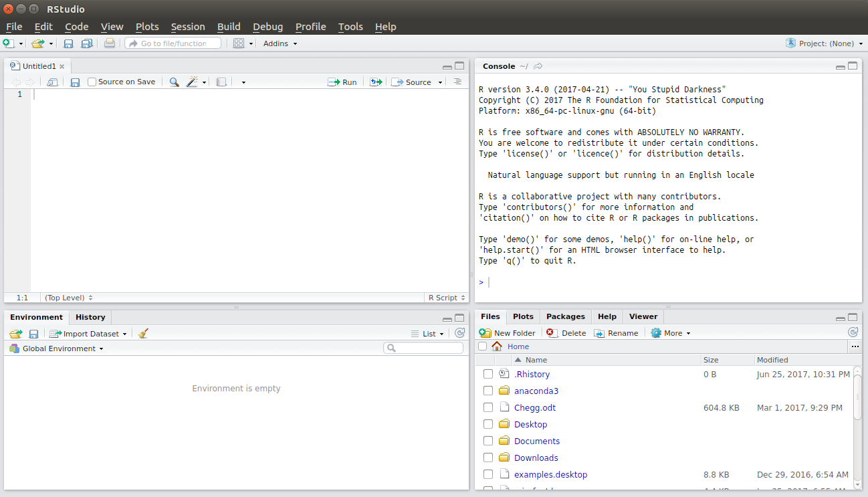Open the Code menu
This screenshot has width=868, height=497.
click(77, 27)
